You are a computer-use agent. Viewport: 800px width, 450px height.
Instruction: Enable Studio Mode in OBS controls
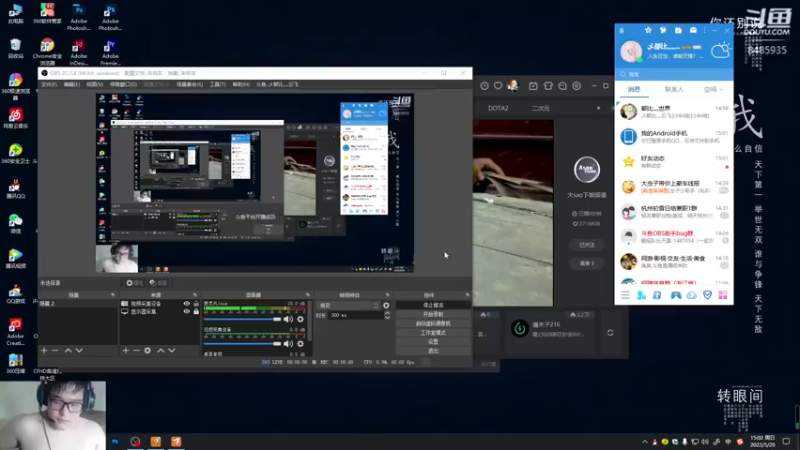click(x=433, y=333)
